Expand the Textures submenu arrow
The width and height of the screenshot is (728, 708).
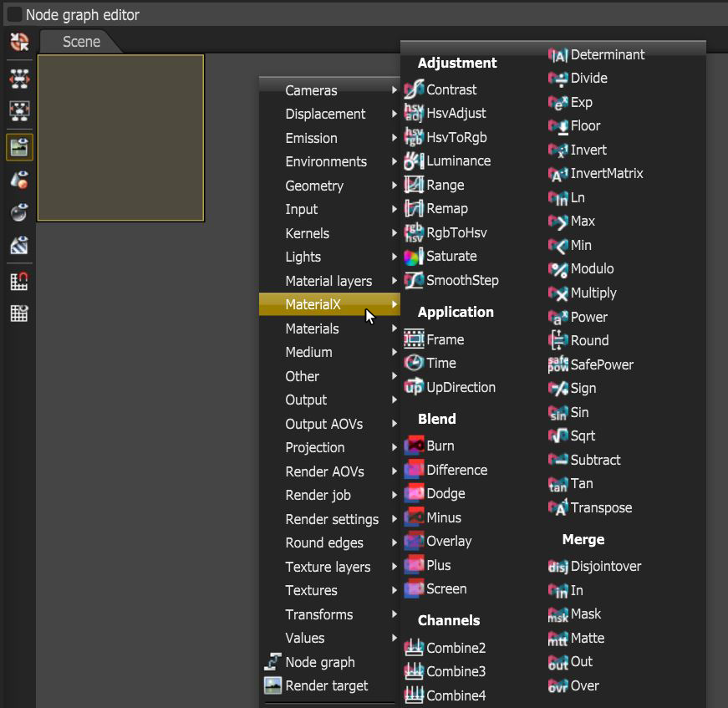tap(395, 589)
